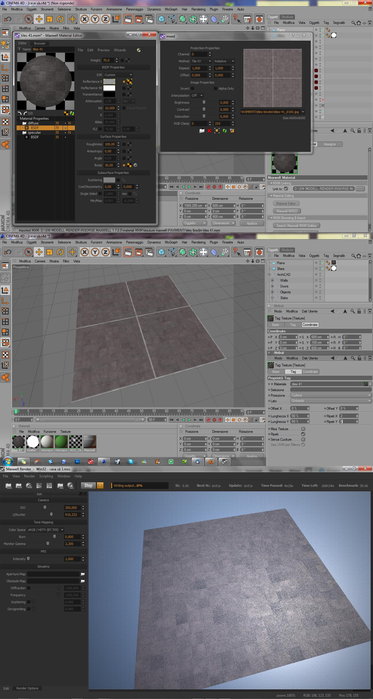Click the magnifier icon in Maxwell Render toolbar

click(70, 485)
